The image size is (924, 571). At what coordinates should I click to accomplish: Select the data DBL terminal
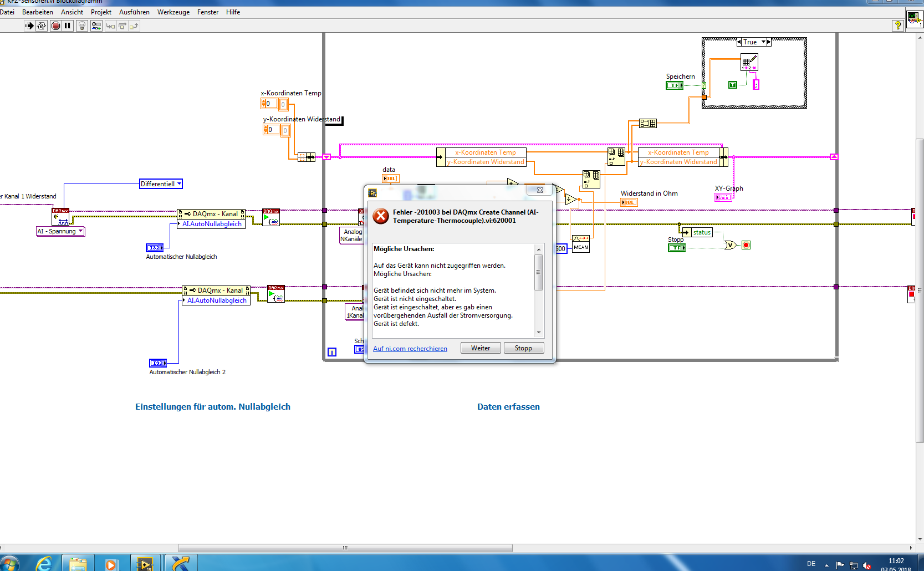coord(390,178)
